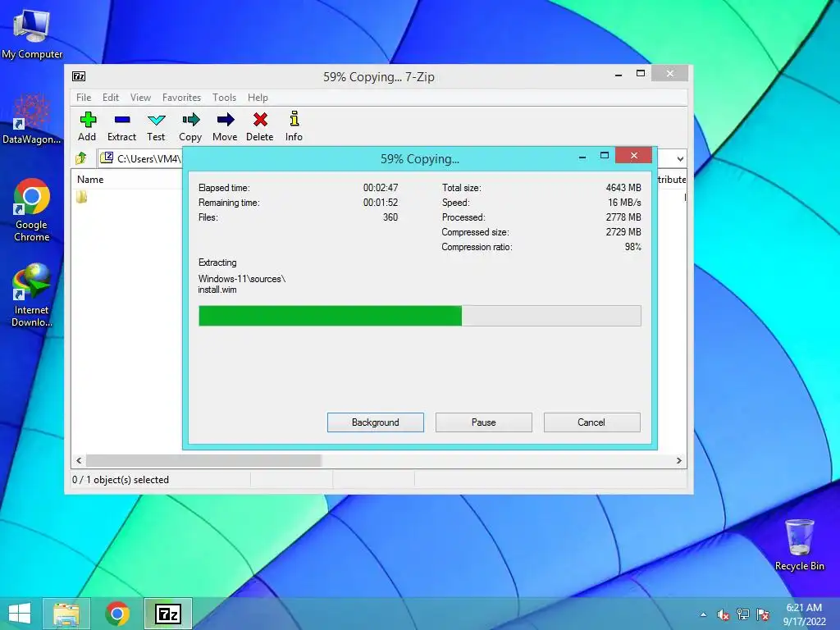Click the Action Center flag tray icon
Screen dimensions: 840x630
[763, 614]
